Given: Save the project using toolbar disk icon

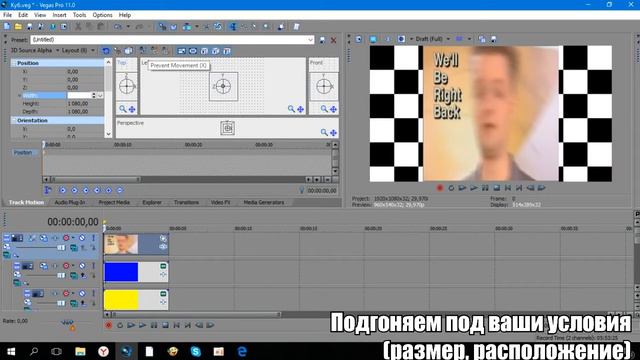Looking at the screenshot, I should click(x=29, y=27).
